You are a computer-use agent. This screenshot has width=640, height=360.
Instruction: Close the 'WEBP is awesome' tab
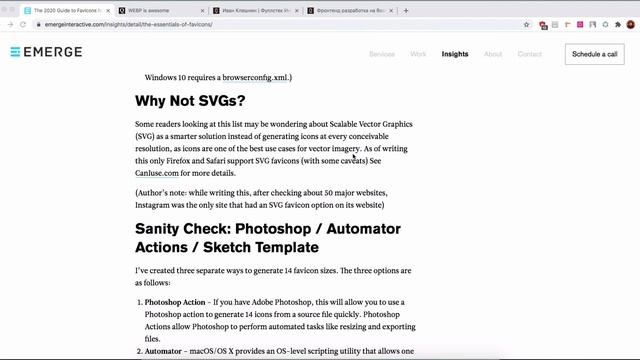click(x=202, y=11)
